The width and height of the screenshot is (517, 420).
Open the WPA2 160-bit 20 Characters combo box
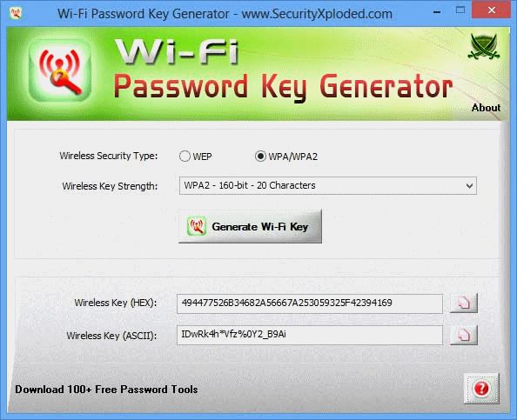[328, 185]
